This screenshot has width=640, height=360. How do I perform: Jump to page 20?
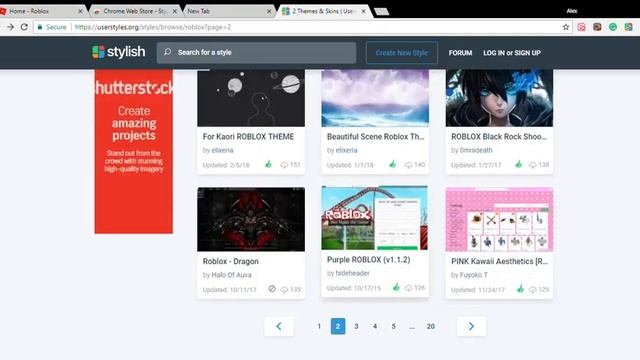click(431, 326)
